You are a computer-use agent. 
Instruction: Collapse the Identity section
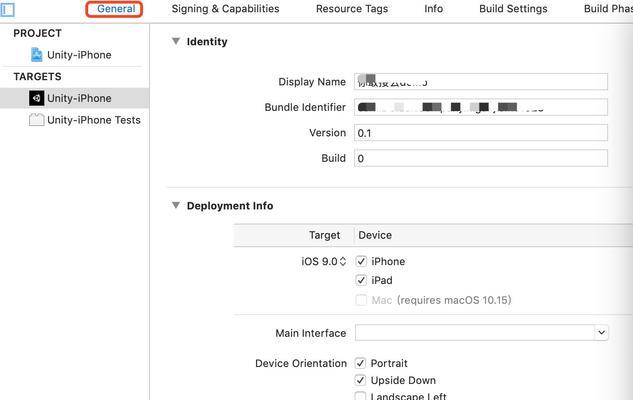[x=176, y=41]
